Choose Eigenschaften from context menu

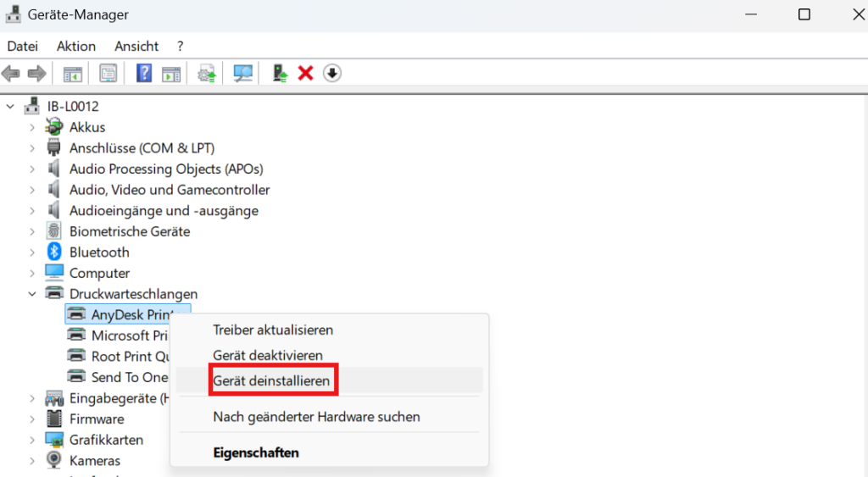coord(330,452)
